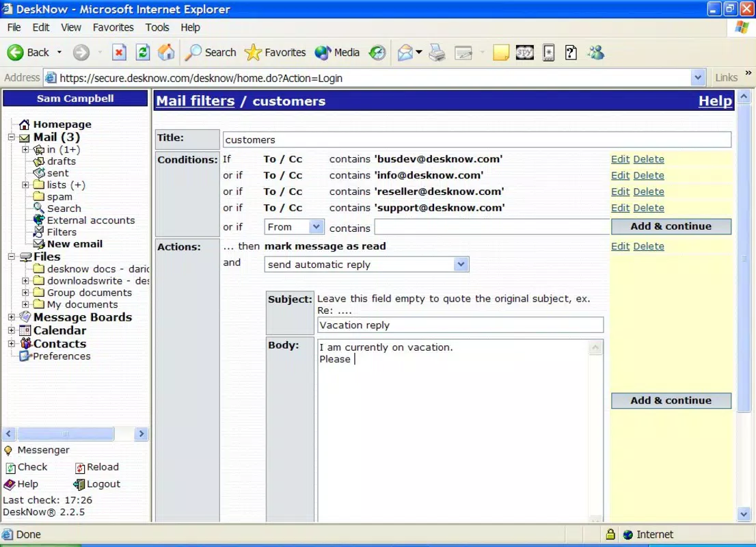
Task: Open the Media toolbar button
Action: [x=337, y=52]
